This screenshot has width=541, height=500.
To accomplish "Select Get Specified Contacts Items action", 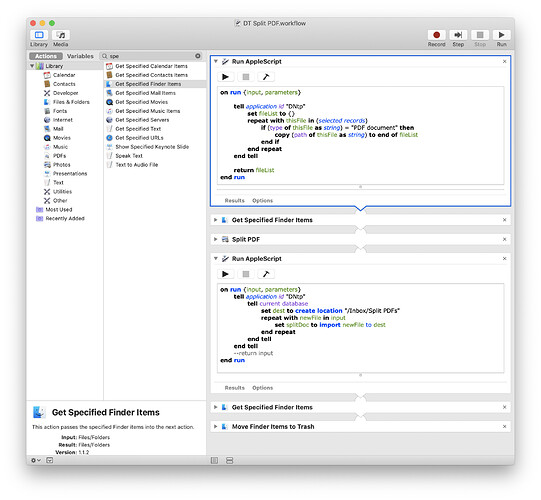I will pyautogui.click(x=151, y=75).
